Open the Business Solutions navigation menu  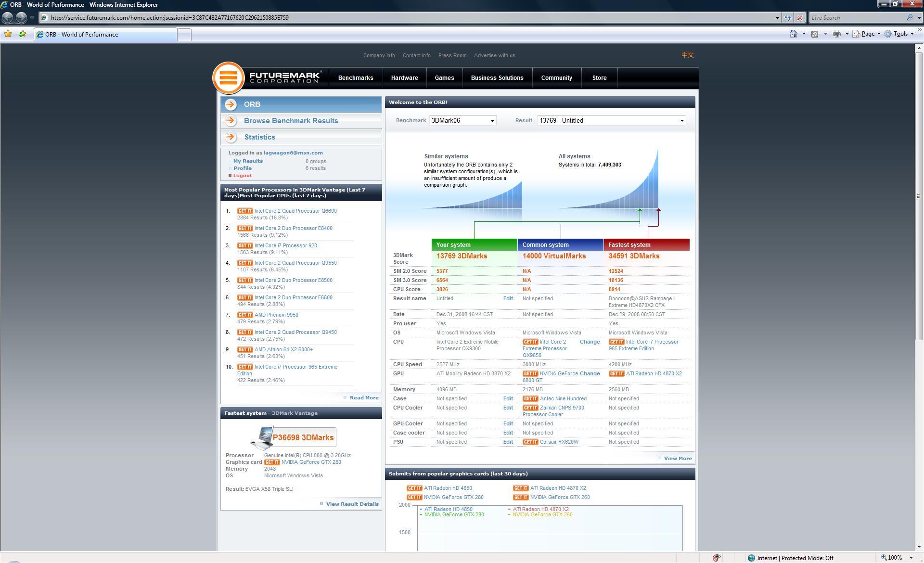click(497, 78)
